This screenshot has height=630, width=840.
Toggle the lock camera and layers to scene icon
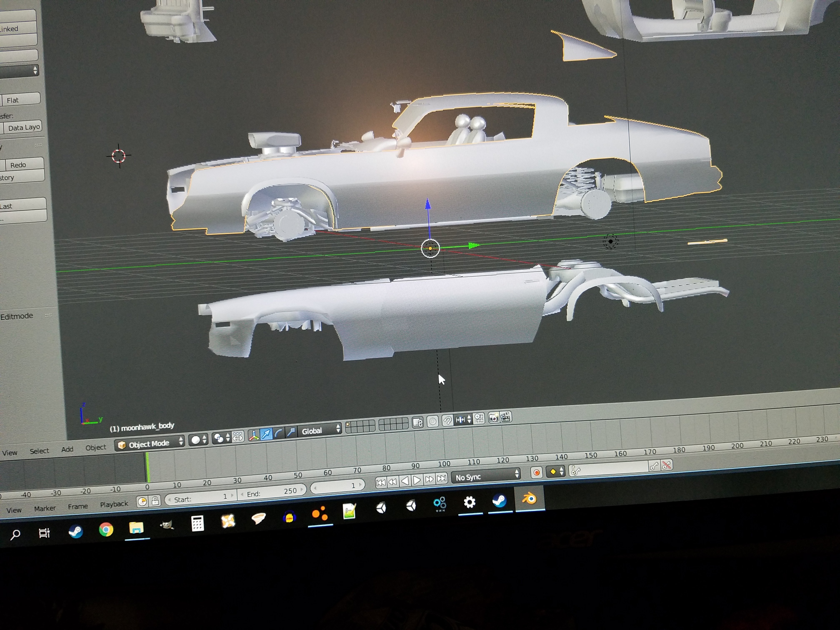(418, 422)
